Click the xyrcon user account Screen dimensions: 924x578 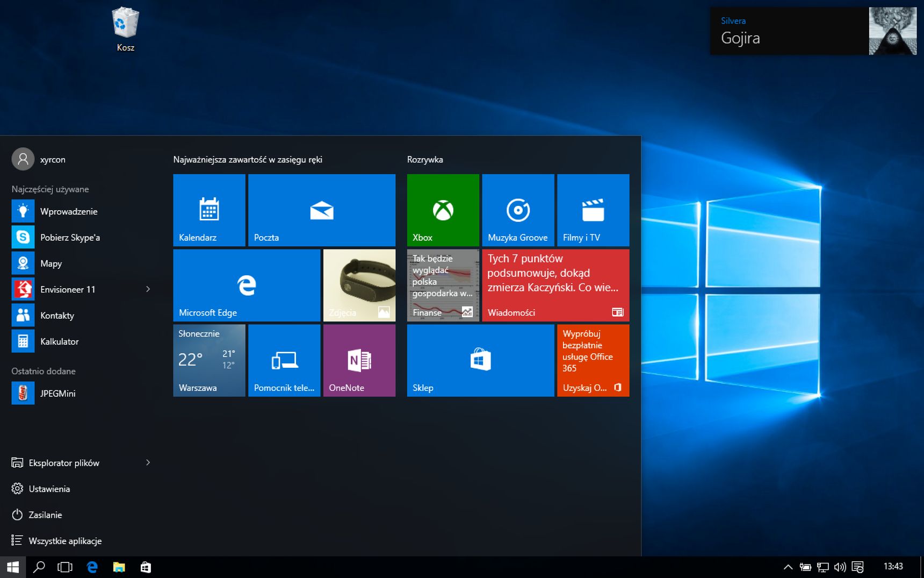tap(39, 159)
